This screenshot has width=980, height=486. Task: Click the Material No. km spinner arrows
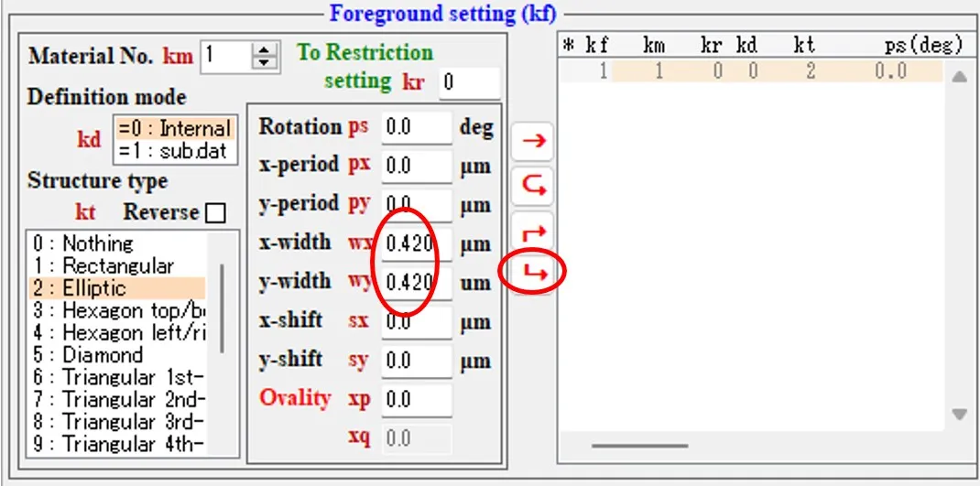[265, 56]
